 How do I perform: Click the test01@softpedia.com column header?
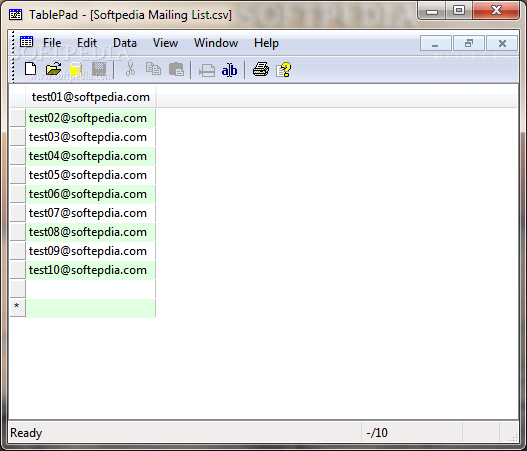coord(91,97)
